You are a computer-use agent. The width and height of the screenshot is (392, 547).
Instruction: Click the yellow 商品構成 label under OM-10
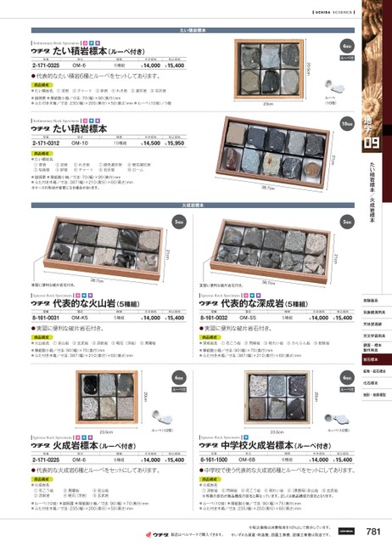point(42,154)
